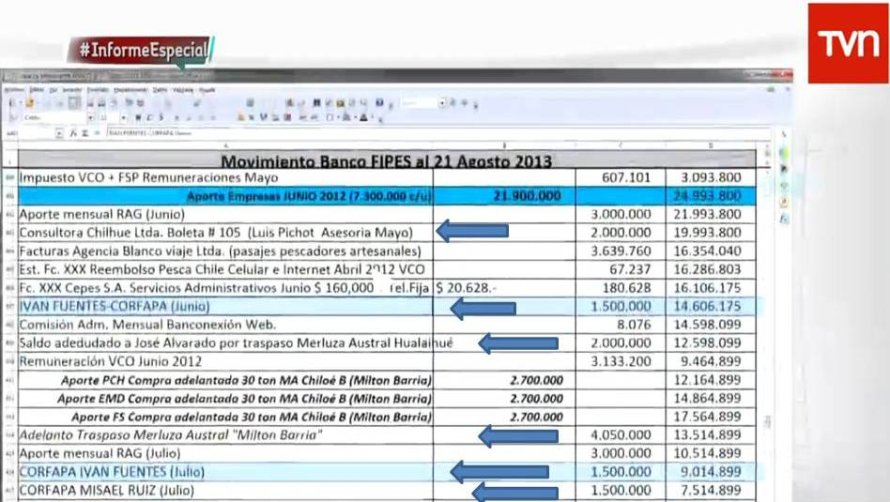This screenshot has height=502, width=890.
Task: Select the balance 24.993.800
Action: click(711, 196)
